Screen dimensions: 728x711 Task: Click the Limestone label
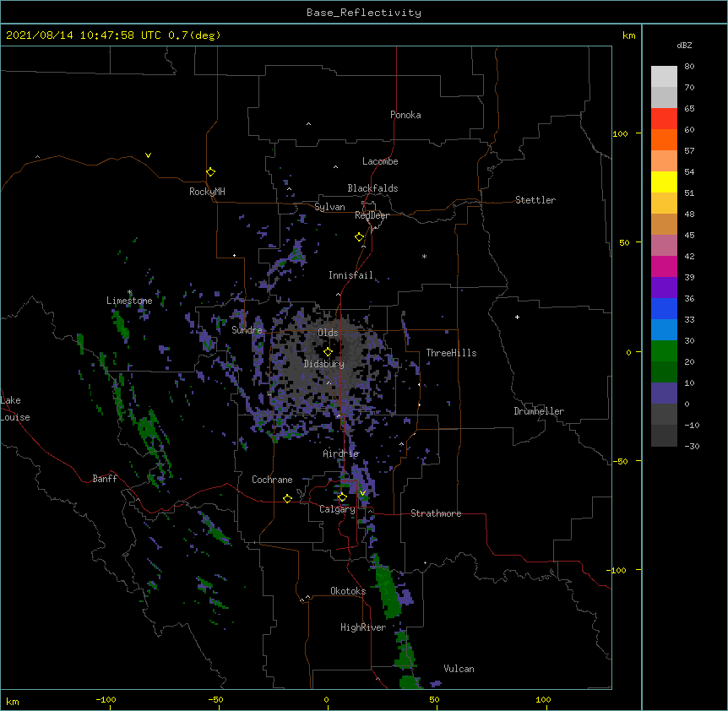(129, 301)
